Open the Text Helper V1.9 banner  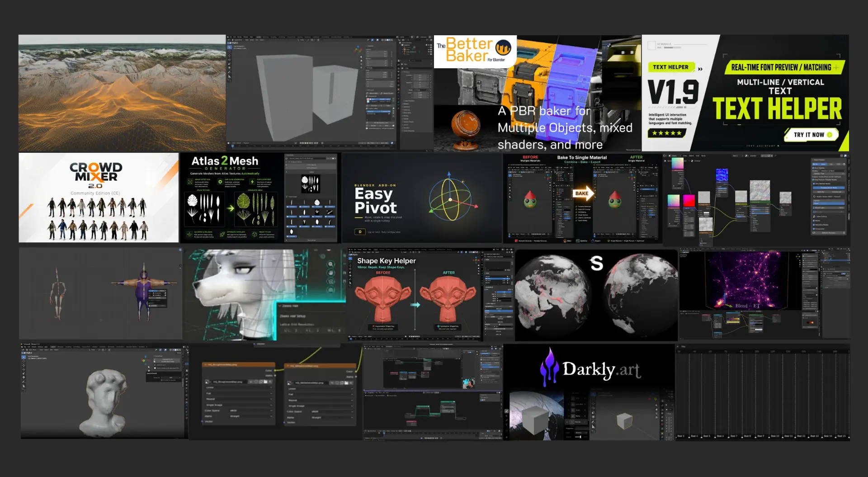745,93
